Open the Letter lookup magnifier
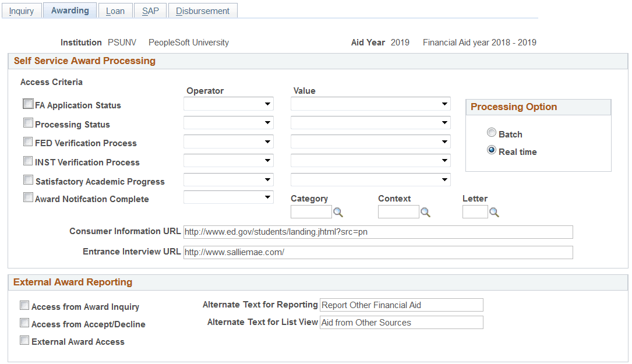This screenshot has width=632, height=364. (x=496, y=212)
